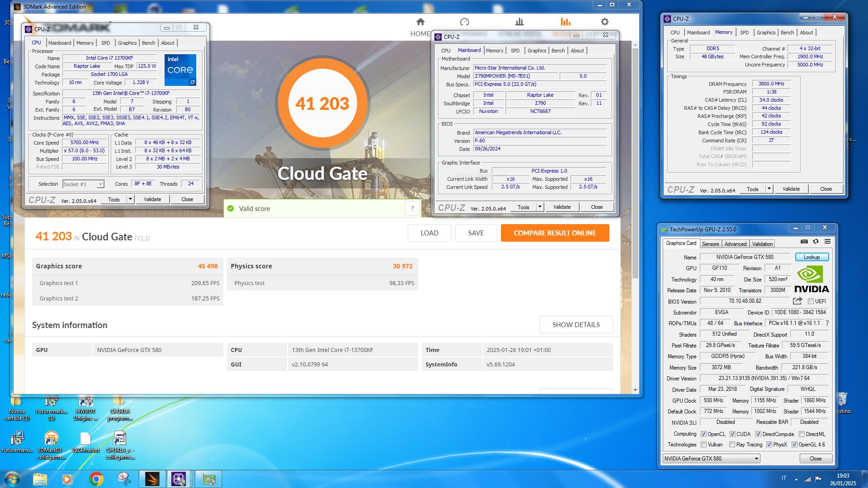
Task: Open the Bench tab in the Mainboard CPU-Z window
Action: (x=558, y=51)
